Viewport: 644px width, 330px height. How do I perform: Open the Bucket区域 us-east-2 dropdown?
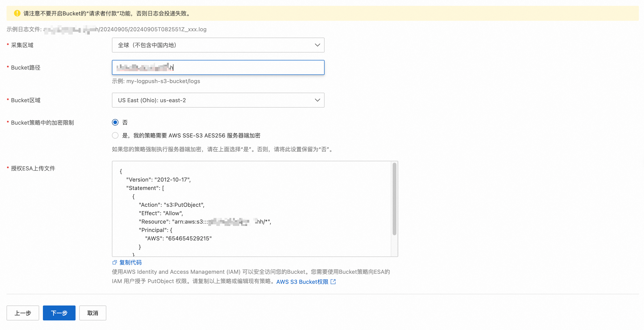pyautogui.click(x=218, y=100)
